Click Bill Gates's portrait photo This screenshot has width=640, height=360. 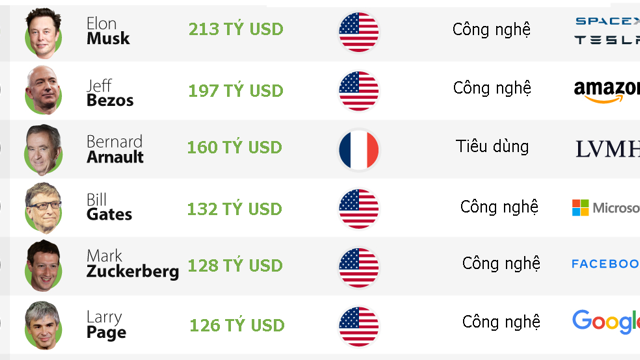(x=43, y=208)
